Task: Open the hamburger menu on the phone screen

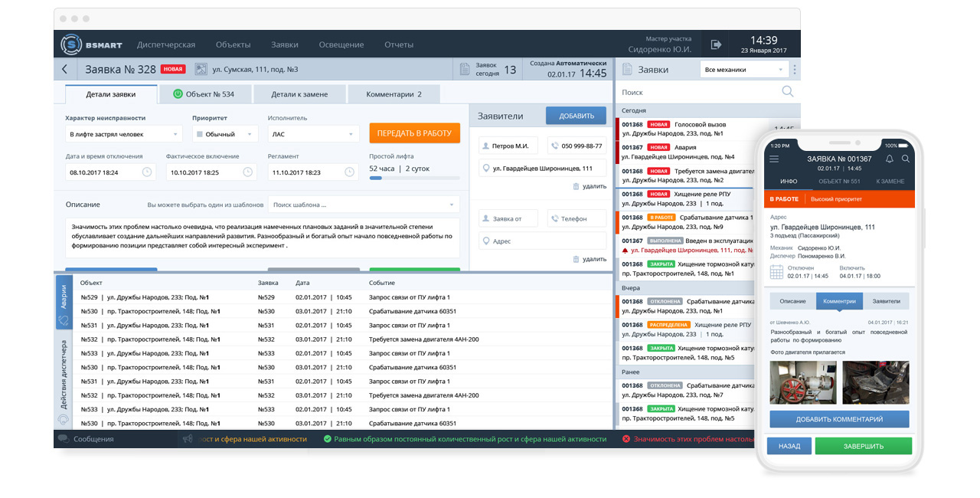Action: pos(774,159)
